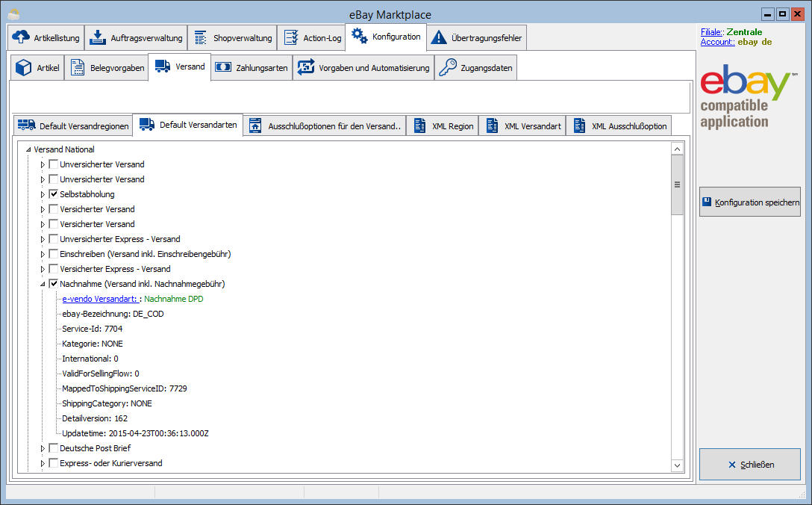The width and height of the screenshot is (812, 505).
Task: Click the floppy disk save icon
Action: click(707, 202)
